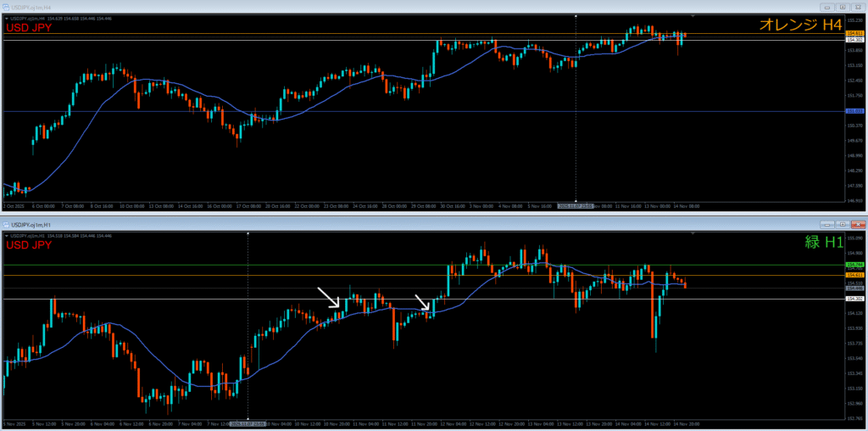Minimize the H1 chart window

pyautogui.click(x=828, y=225)
